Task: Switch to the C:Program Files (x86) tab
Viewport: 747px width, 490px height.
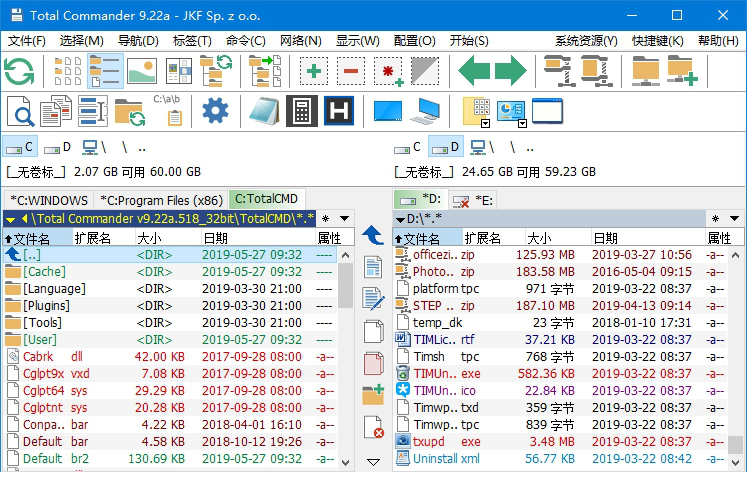Action: pos(162,200)
